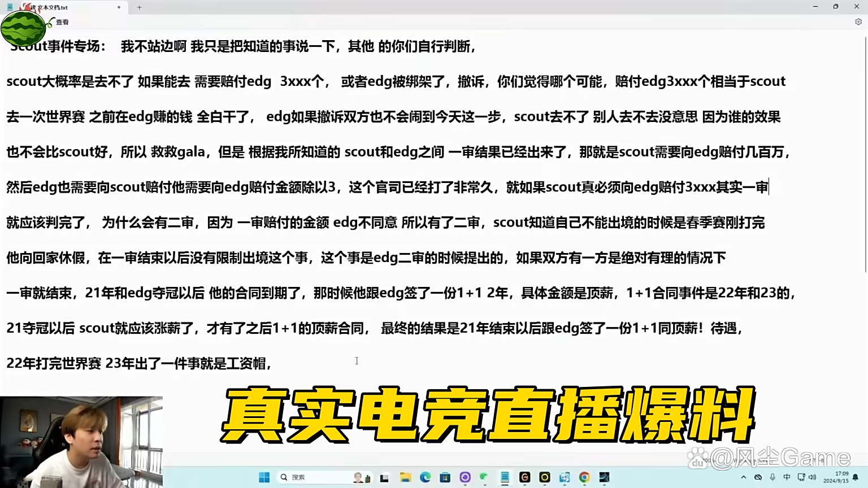Click the text line starting '也不会比scout好'
This screenshot has height=488, width=868.
398,152
